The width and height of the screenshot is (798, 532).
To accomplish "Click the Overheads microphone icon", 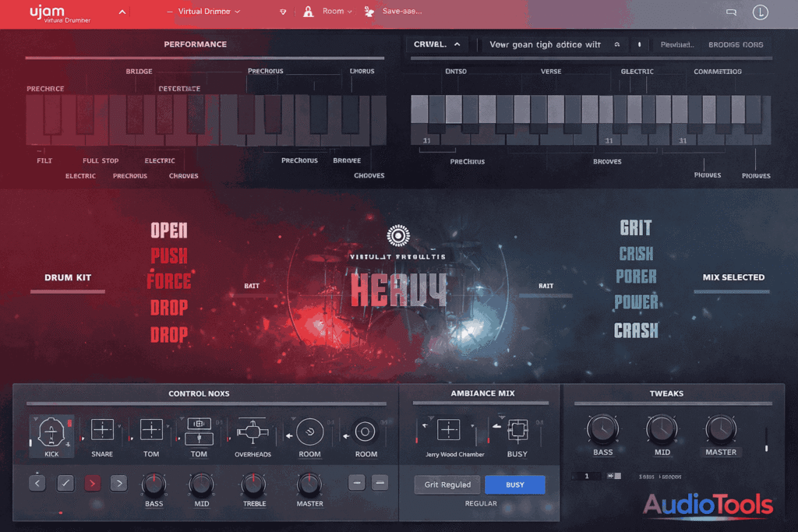I will (252, 431).
